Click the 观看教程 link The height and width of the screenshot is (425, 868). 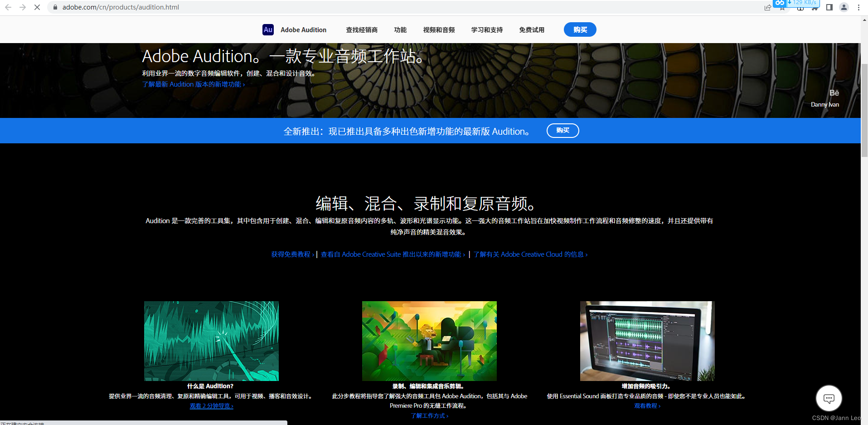[x=647, y=406]
